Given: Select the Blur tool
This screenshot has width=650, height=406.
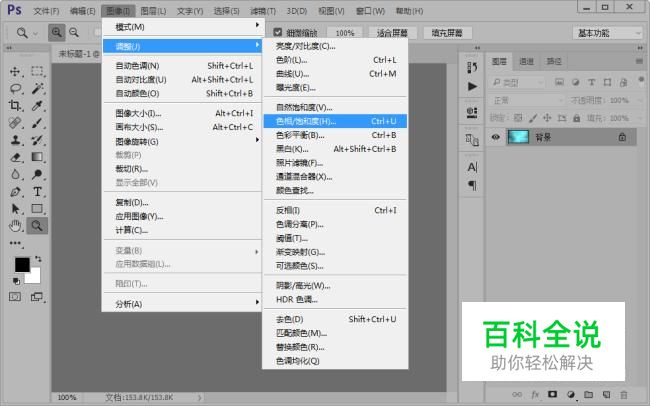Looking at the screenshot, I should click(x=15, y=174).
